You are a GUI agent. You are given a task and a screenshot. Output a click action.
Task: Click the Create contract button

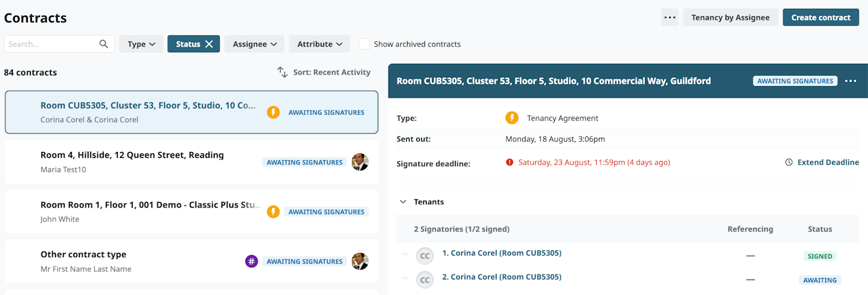tap(821, 18)
